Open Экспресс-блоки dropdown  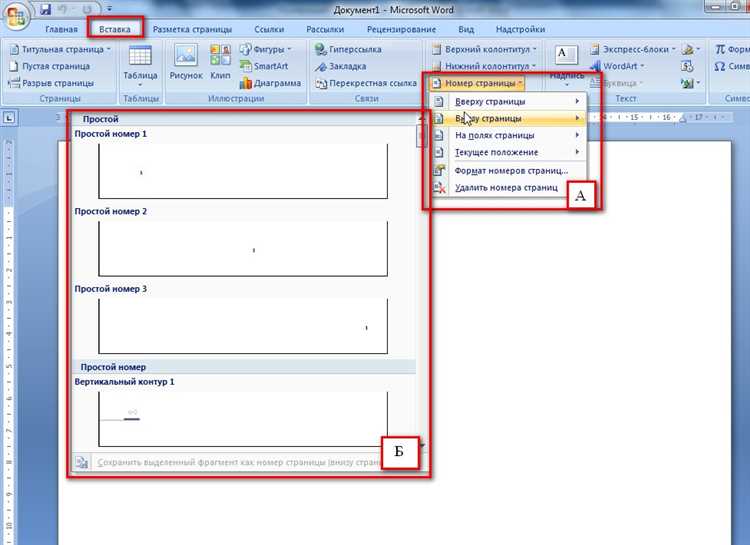click(633, 49)
